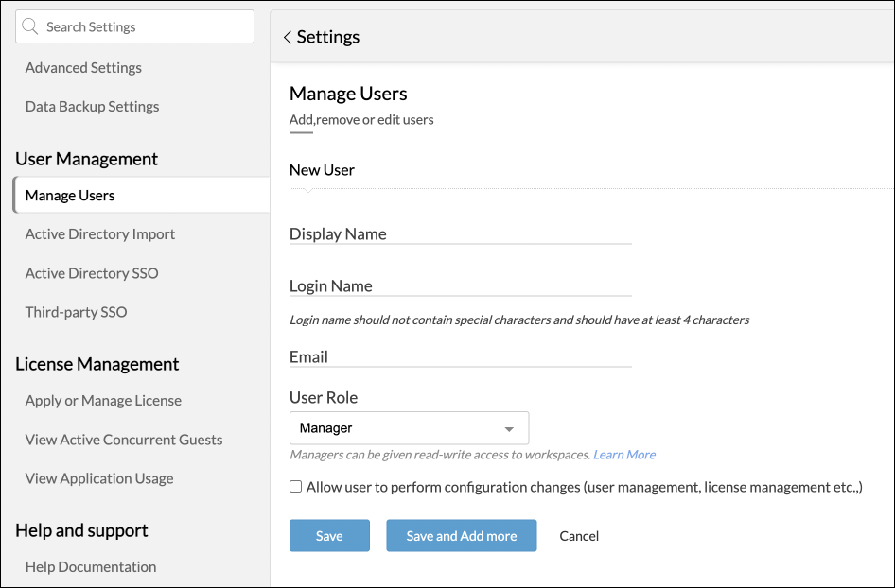The width and height of the screenshot is (895, 588).
Task: Click into the Display Name field
Action: tap(460, 233)
